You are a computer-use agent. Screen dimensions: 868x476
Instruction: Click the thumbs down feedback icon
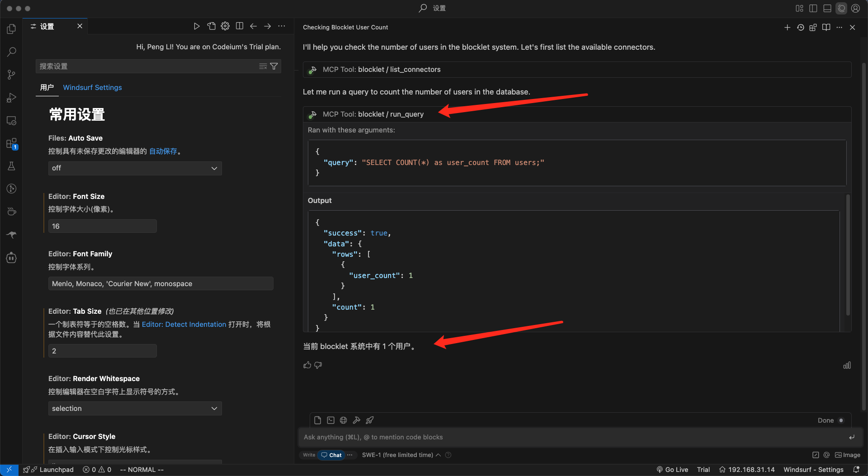[318, 365]
